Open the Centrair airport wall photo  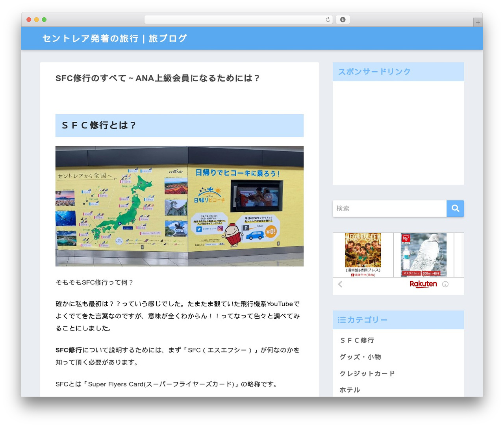[180, 206]
